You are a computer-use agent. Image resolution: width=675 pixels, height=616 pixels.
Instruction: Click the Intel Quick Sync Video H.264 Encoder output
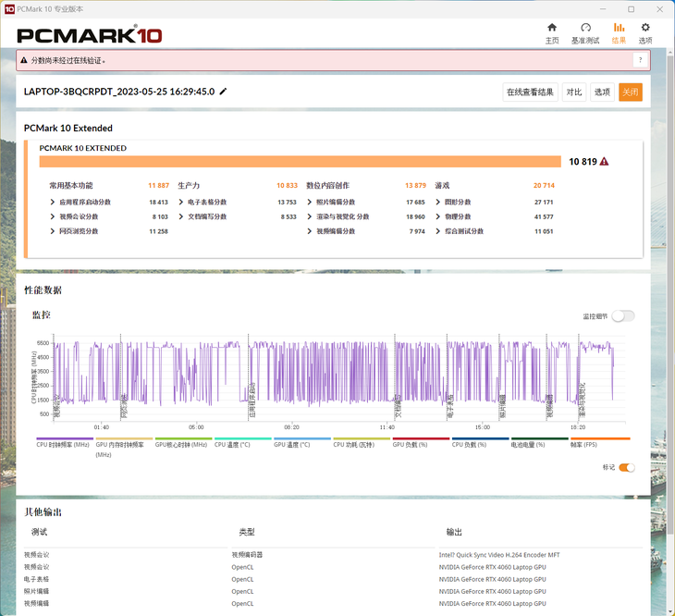coord(499,555)
